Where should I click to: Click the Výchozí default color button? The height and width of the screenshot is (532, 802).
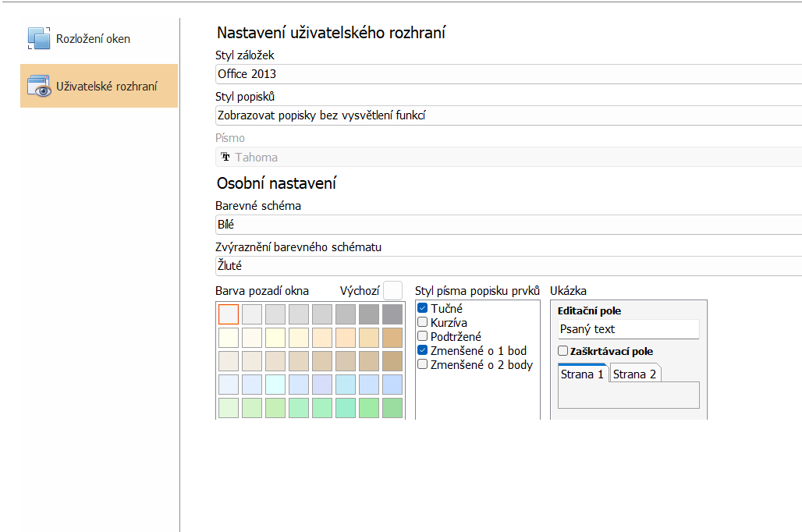(x=393, y=290)
